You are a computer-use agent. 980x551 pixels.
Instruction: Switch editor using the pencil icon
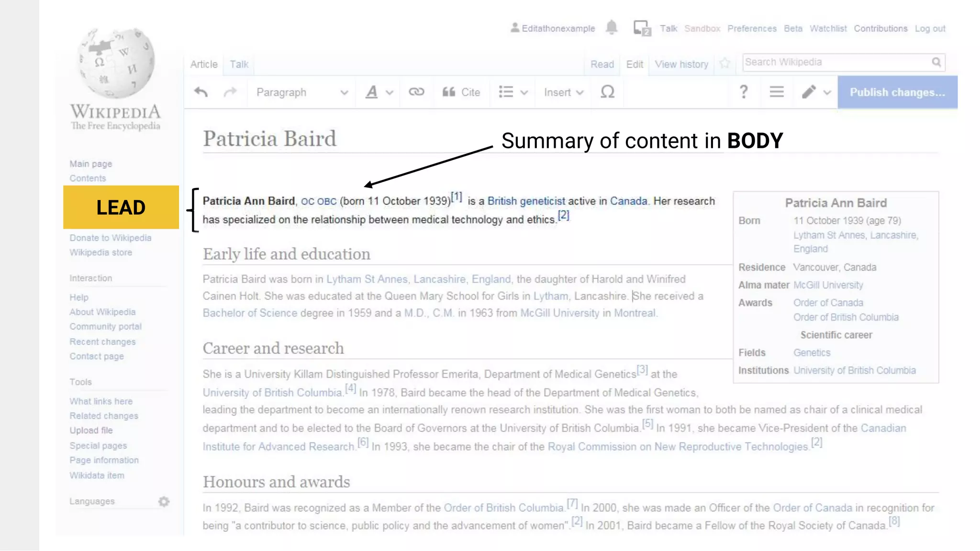(x=816, y=92)
